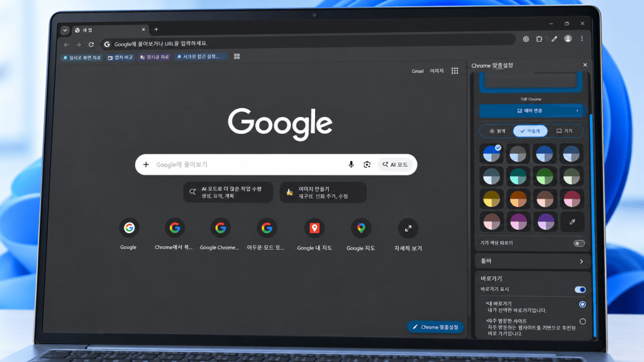644x362 pixels.
Task: Close the 새 탭 tab
Action: (x=143, y=30)
